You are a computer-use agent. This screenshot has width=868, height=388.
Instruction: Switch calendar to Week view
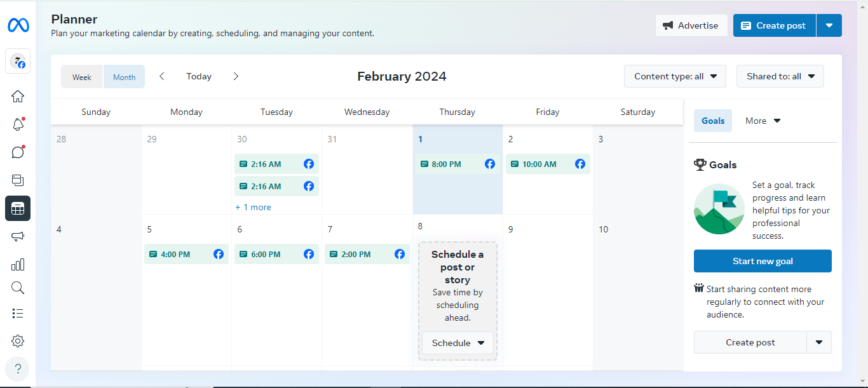pos(82,77)
